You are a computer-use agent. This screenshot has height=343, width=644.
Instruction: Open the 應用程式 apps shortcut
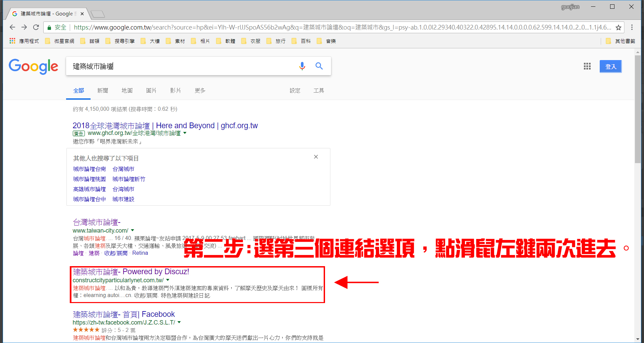coord(24,41)
